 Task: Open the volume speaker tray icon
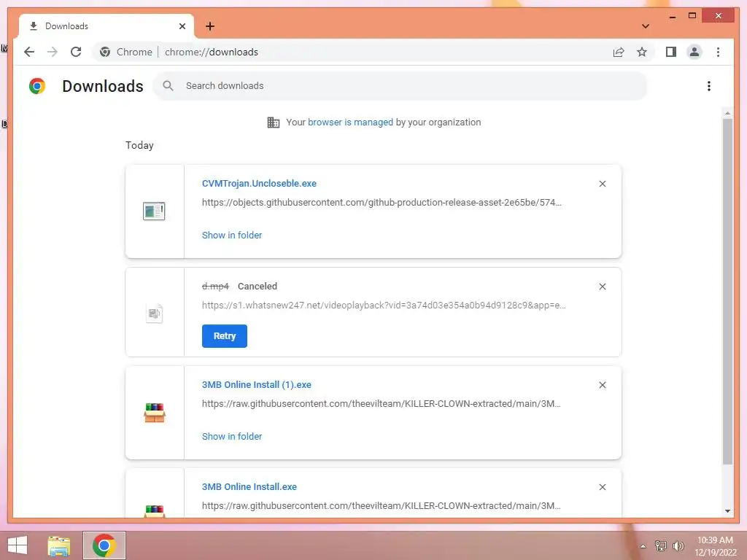[678, 546]
